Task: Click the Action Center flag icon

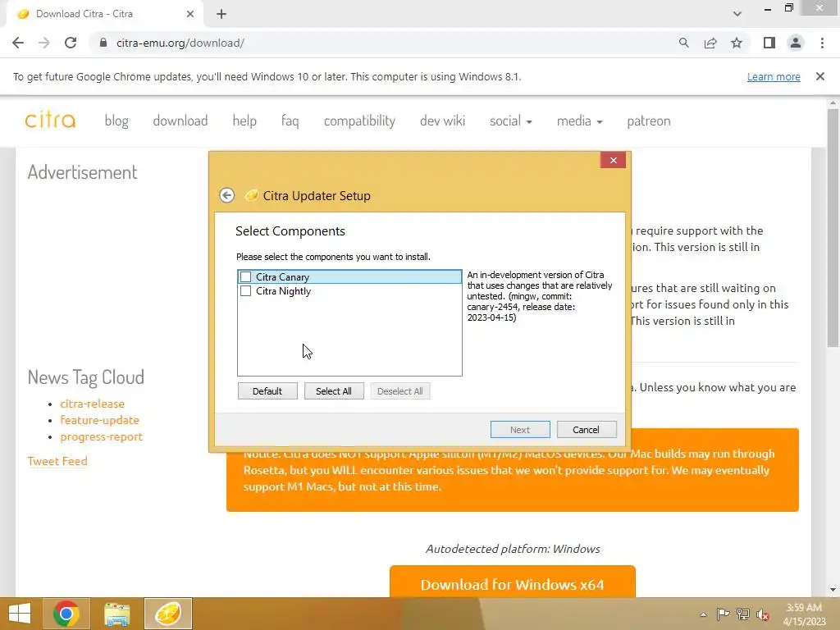Action: (723, 614)
